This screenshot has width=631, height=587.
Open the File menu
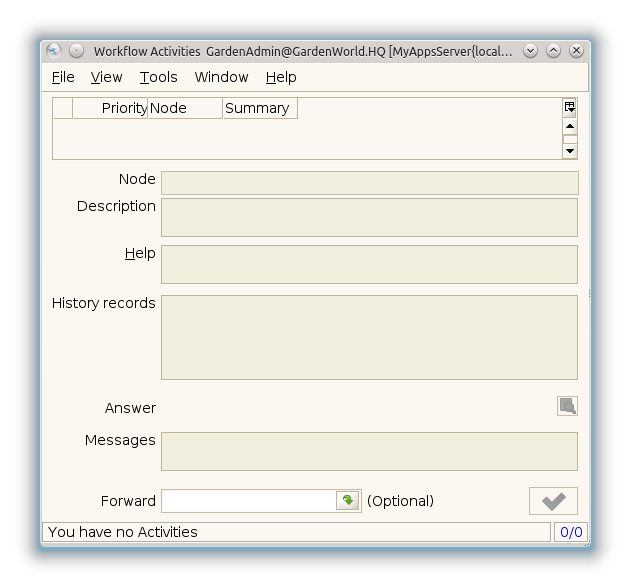(x=63, y=77)
